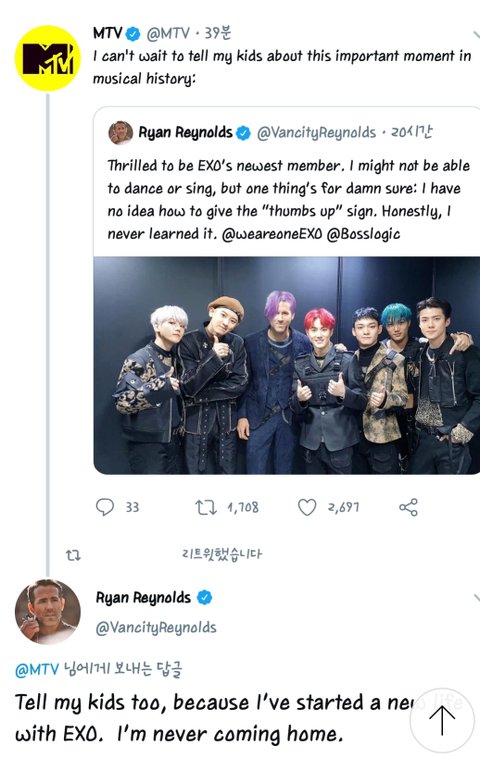The height and width of the screenshot is (758, 480).
Task: Expand MTV tweet options chevron
Action: (476, 34)
